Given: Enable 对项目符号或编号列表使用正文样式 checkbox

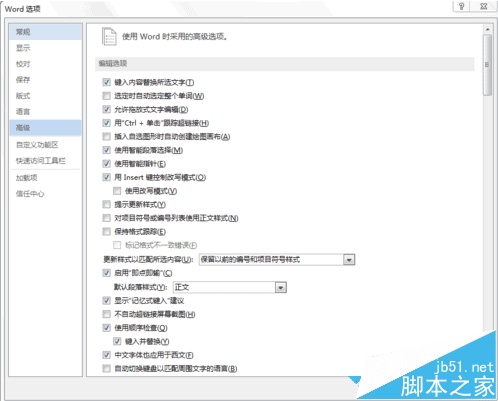Looking at the screenshot, I should click(x=106, y=218).
